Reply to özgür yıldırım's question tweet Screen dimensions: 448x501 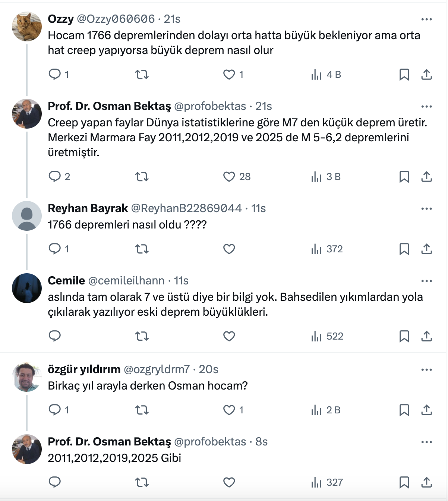55,410
